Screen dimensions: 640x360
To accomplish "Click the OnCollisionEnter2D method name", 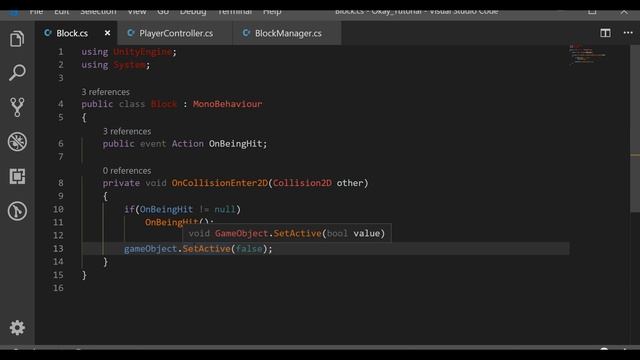I will click(220, 183).
